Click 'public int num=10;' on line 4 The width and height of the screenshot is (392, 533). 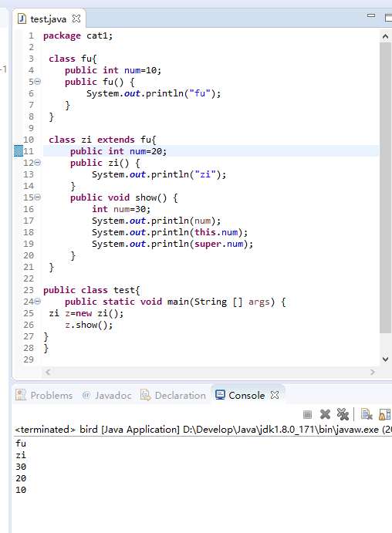[113, 70]
